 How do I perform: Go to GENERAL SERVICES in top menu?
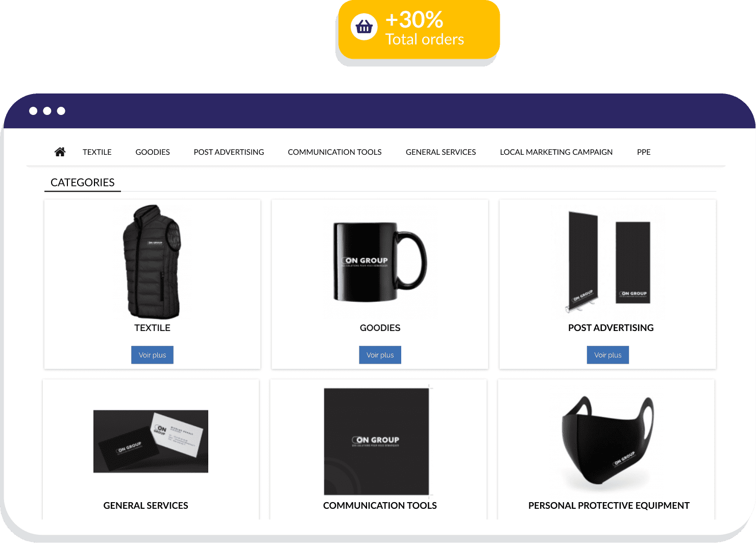coord(441,152)
